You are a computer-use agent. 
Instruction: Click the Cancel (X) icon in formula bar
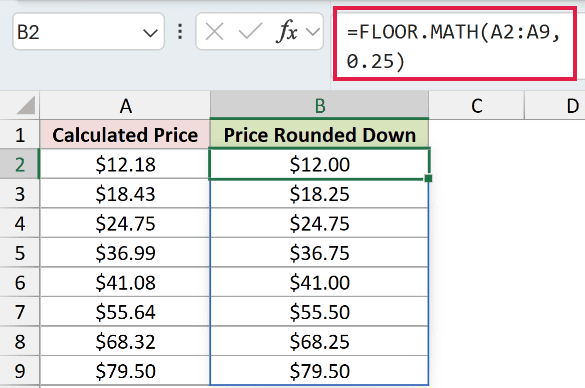pyautogui.click(x=215, y=32)
